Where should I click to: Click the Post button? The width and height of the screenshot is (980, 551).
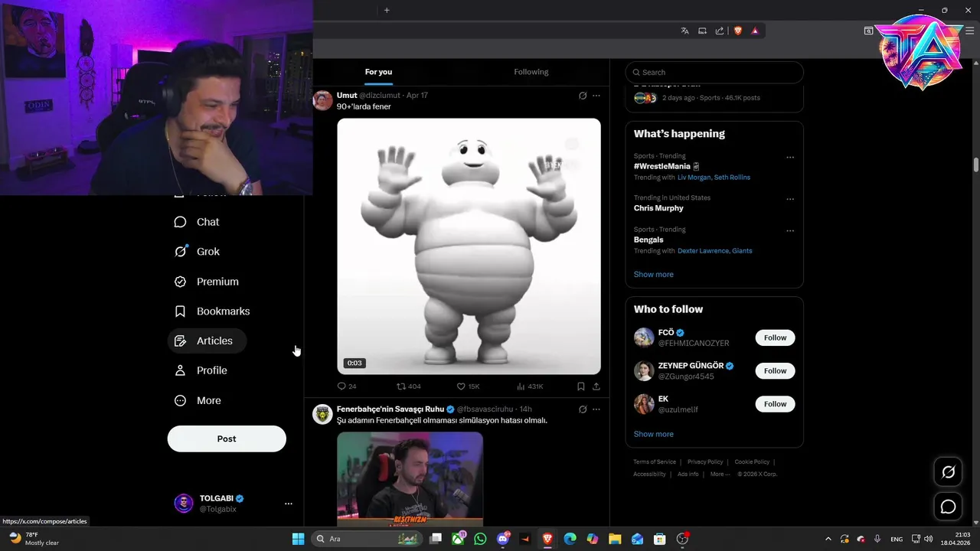tap(227, 439)
